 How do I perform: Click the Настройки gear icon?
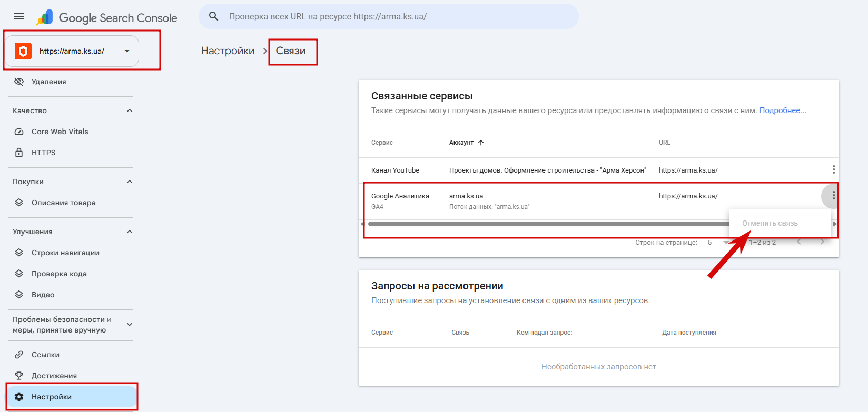(x=19, y=397)
